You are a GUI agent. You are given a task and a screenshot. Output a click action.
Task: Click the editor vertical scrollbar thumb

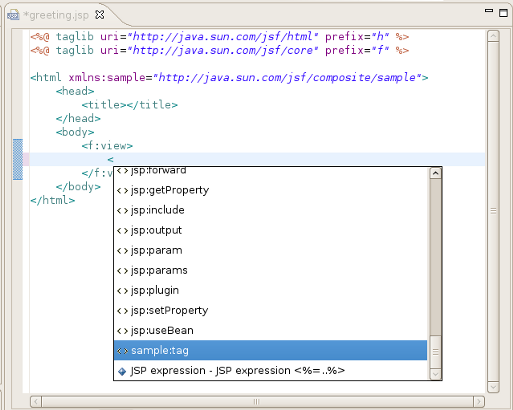pos(493,211)
